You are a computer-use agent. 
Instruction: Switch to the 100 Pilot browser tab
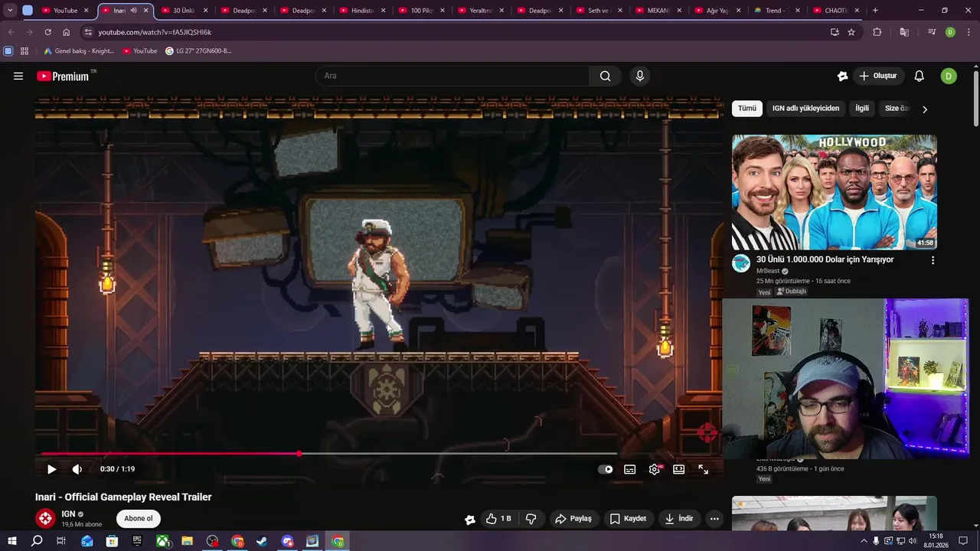pyautogui.click(x=422, y=11)
